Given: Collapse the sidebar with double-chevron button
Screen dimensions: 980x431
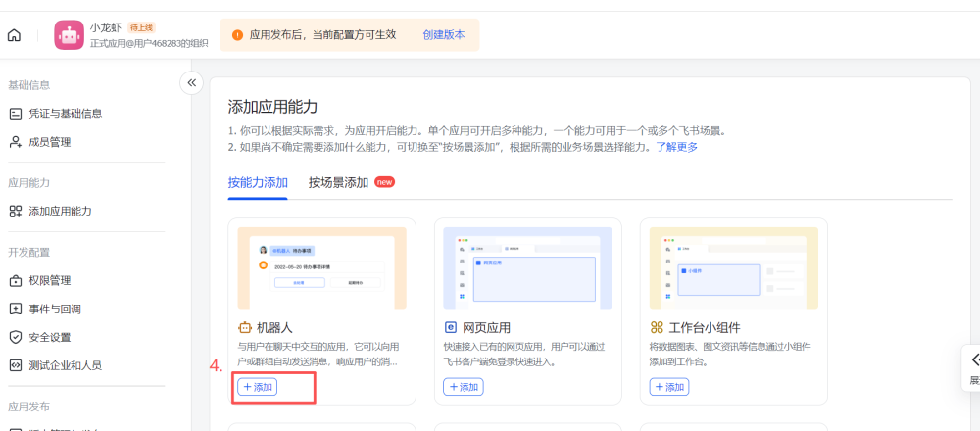Looking at the screenshot, I should 191,83.
